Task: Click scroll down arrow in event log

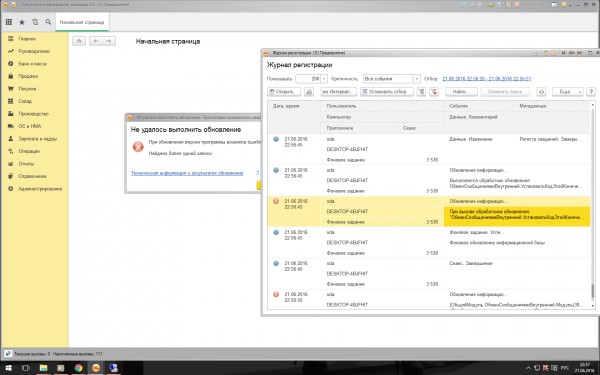Action: pos(593,306)
